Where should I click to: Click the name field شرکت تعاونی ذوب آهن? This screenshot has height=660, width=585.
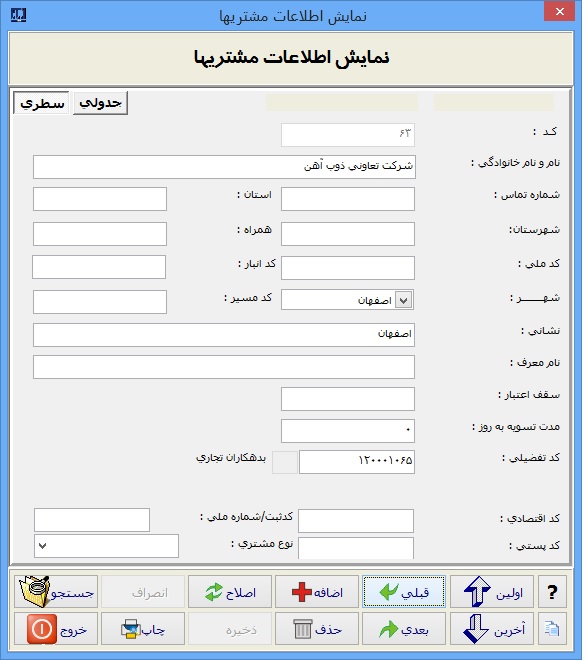(x=224, y=167)
